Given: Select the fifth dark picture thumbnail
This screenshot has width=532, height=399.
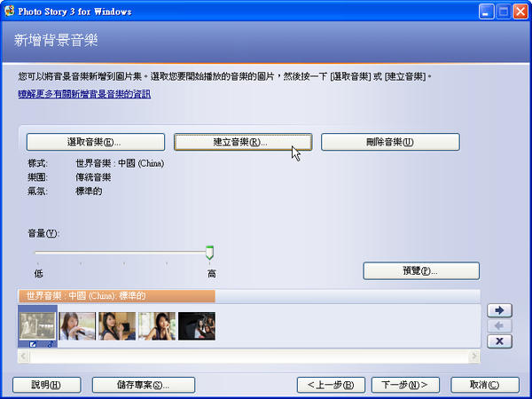Looking at the screenshot, I should [x=197, y=326].
